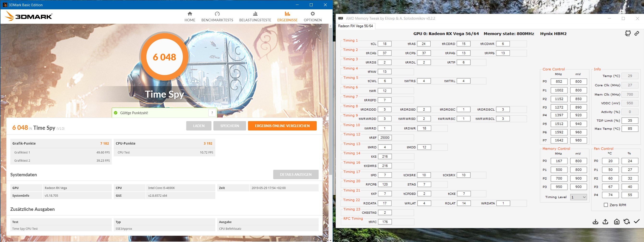644x242 pixels.
Task: Open the GitHub icon in AMD Memory Tweak
Action: [x=627, y=33]
